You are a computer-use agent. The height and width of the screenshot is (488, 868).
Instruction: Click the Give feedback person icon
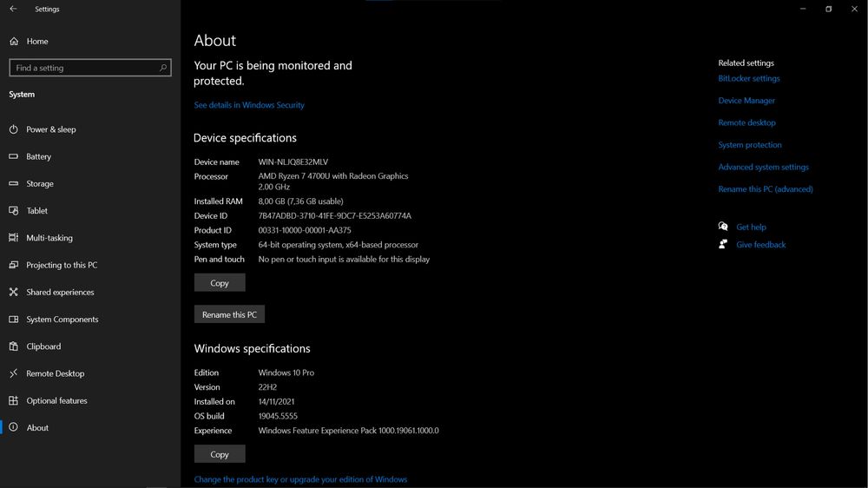(x=723, y=244)
